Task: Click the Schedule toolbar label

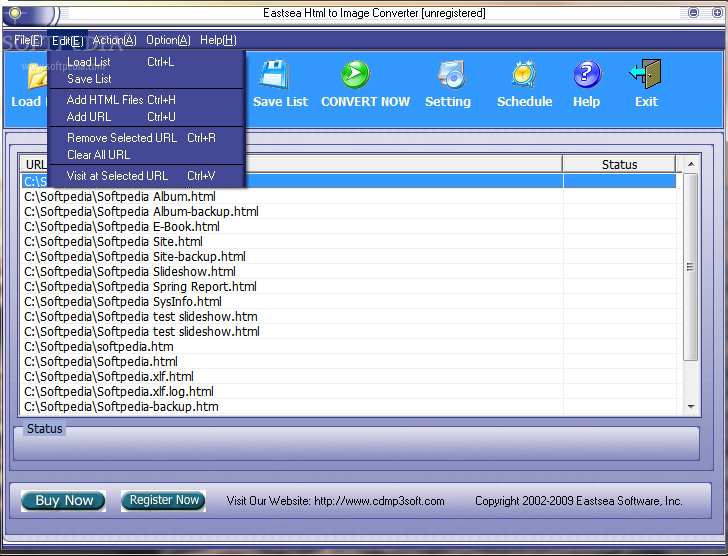Action: pyautogui.click(x=525, y=102)
